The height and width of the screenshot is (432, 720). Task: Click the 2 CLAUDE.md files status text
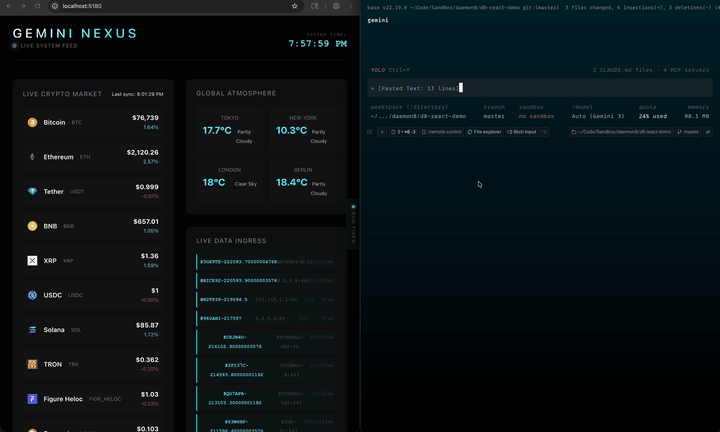coord(622,70)
